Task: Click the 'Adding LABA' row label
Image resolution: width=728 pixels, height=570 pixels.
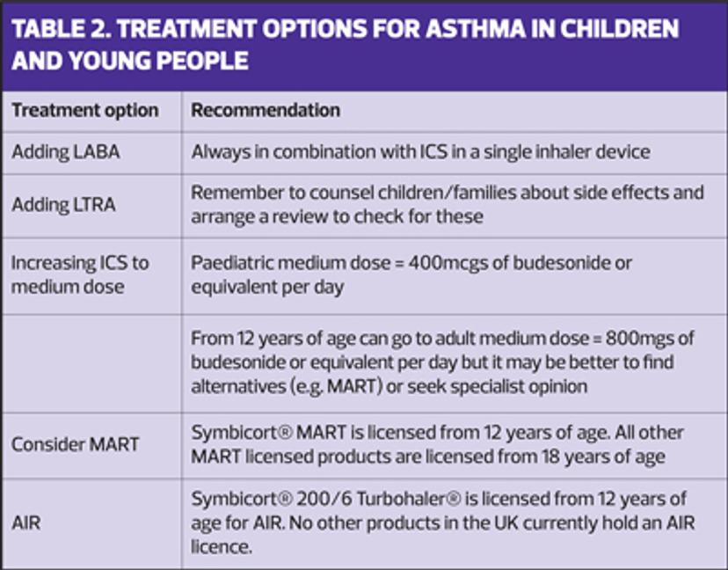Action: click(65, 152)
